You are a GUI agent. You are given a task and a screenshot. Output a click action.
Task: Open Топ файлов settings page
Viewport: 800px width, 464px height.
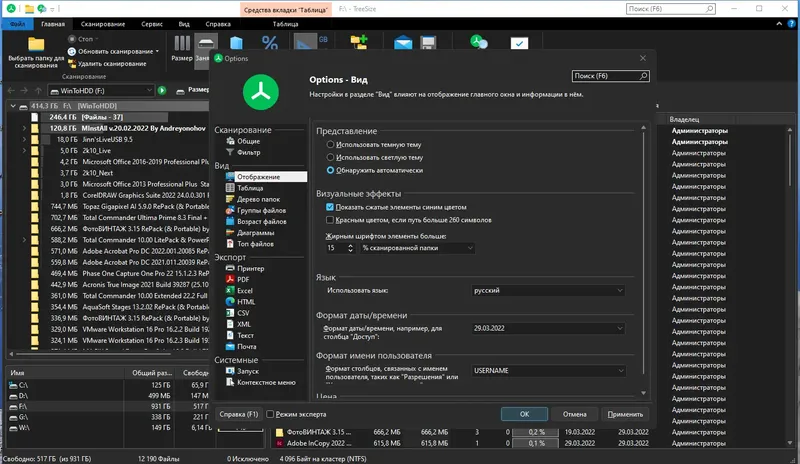255,244
